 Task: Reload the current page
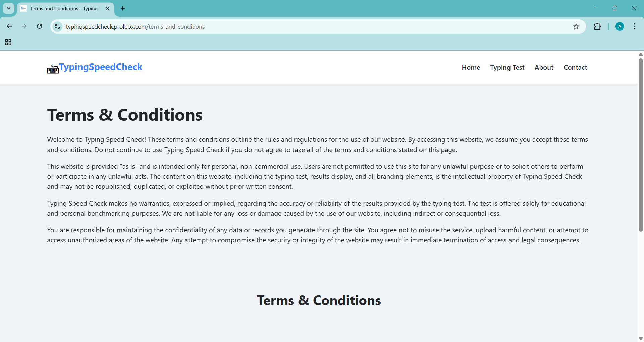click(40, 26)
